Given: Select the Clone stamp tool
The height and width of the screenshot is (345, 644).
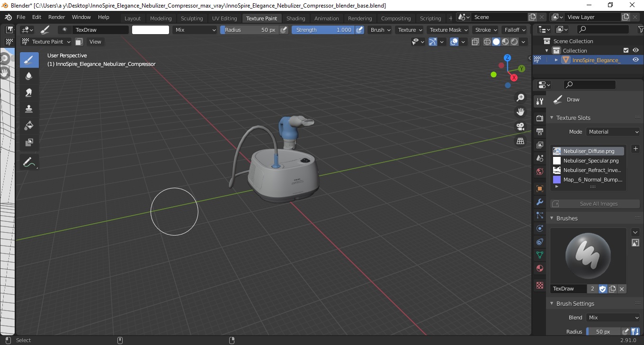Looking at the screenshot, I should point(29,109).
